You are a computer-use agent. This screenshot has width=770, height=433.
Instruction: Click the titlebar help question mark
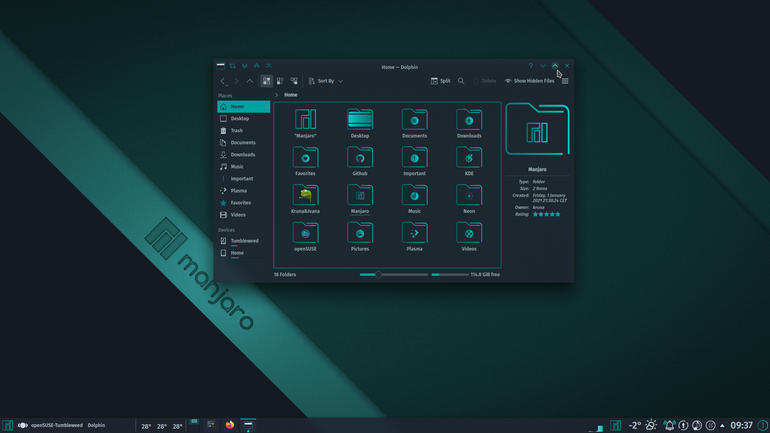click(x=530, y=66)
